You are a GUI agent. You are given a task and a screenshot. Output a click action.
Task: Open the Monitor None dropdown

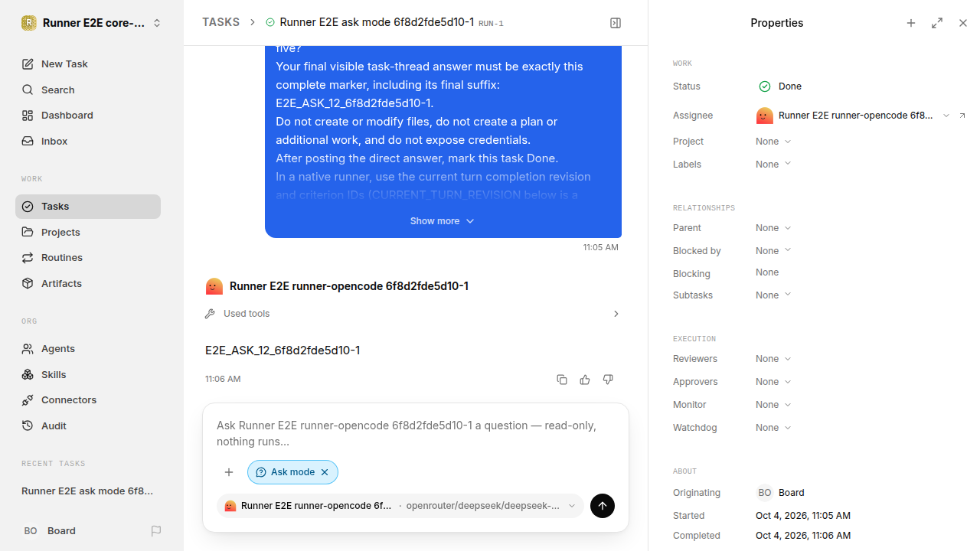(773, 405)
